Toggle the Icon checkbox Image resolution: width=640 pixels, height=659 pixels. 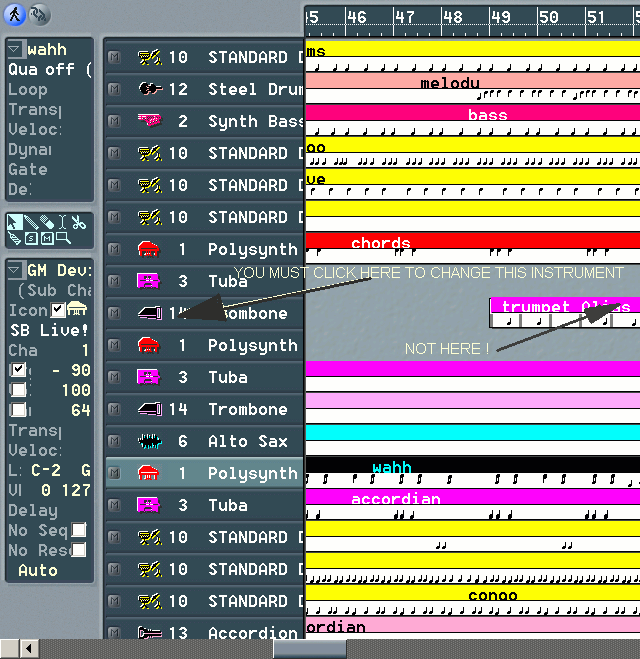[58, 310]
